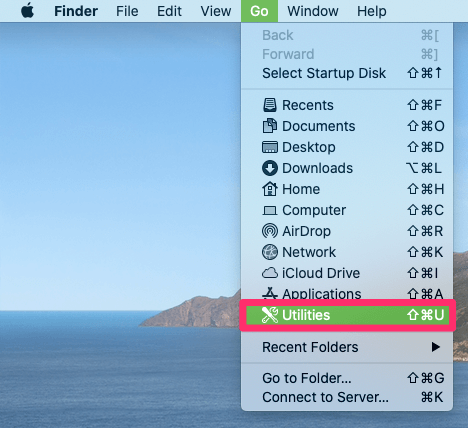468x428 pixels.
Task: Open the Window menu
Action: coord(313,11)
